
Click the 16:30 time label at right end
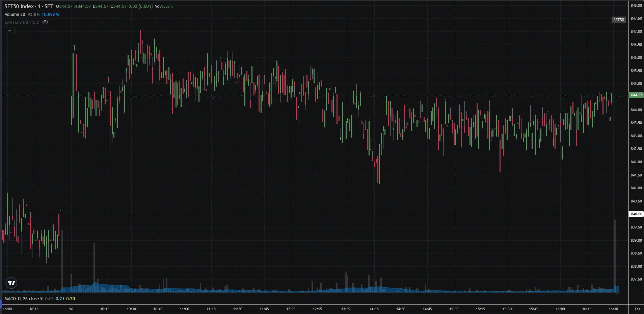[x=613, y=309]
